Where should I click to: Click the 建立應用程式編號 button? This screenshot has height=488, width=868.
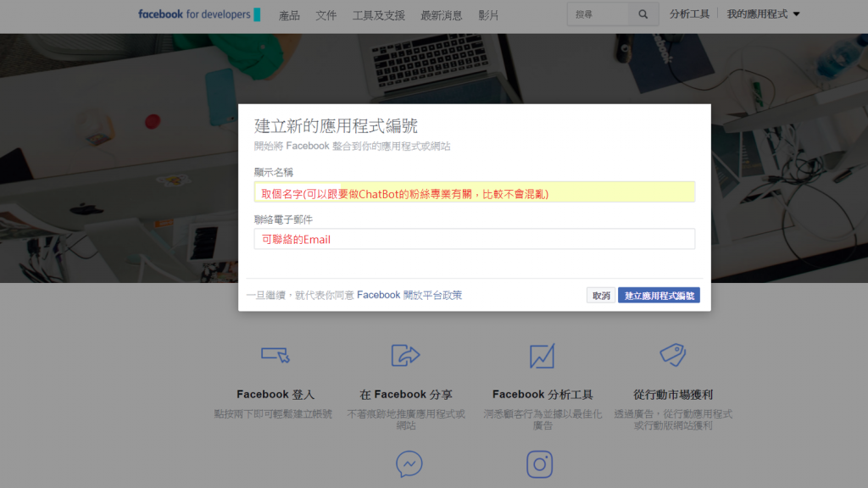point(659,296)
